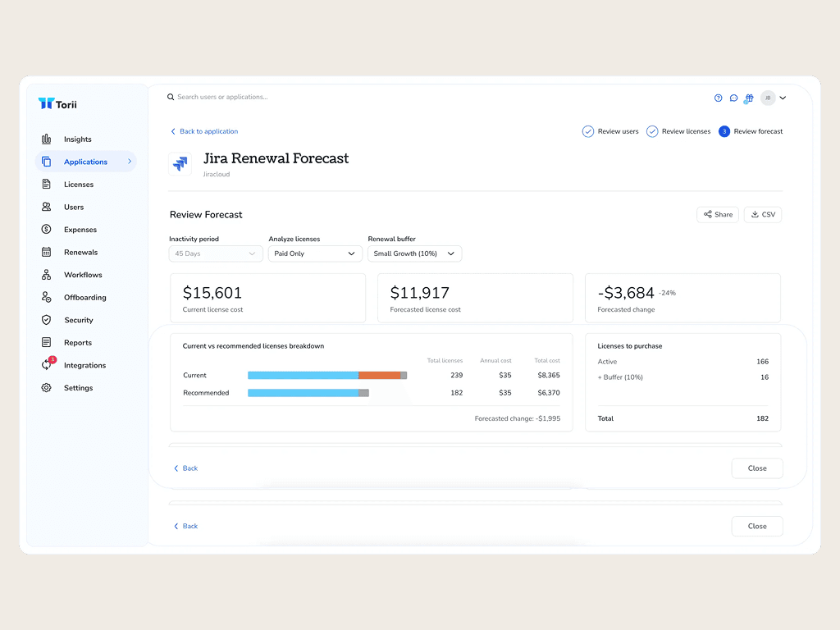Screen dimensions: 840x630
Task: Click Recommended row total cost $6,370
Action: click(x=549, y=393)
